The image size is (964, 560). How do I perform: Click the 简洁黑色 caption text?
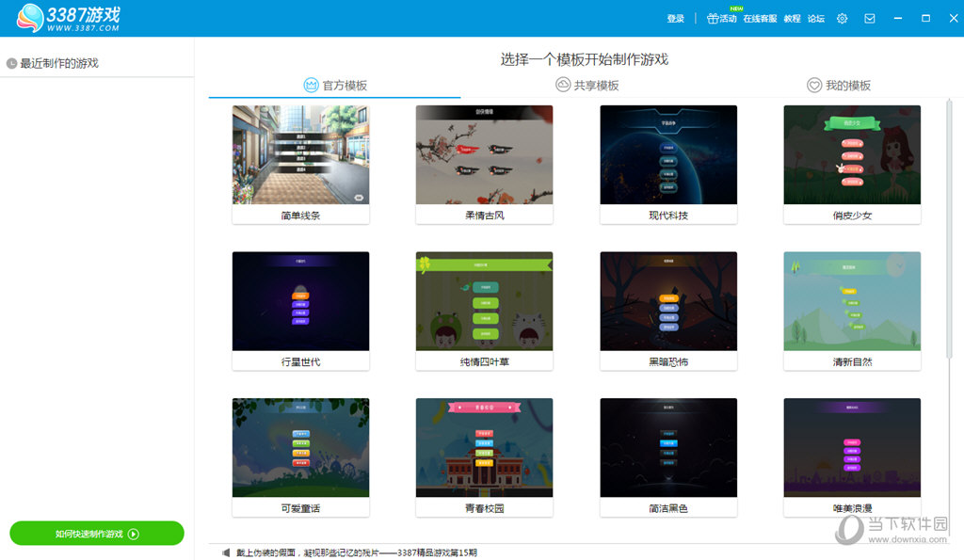click(668, 508)
